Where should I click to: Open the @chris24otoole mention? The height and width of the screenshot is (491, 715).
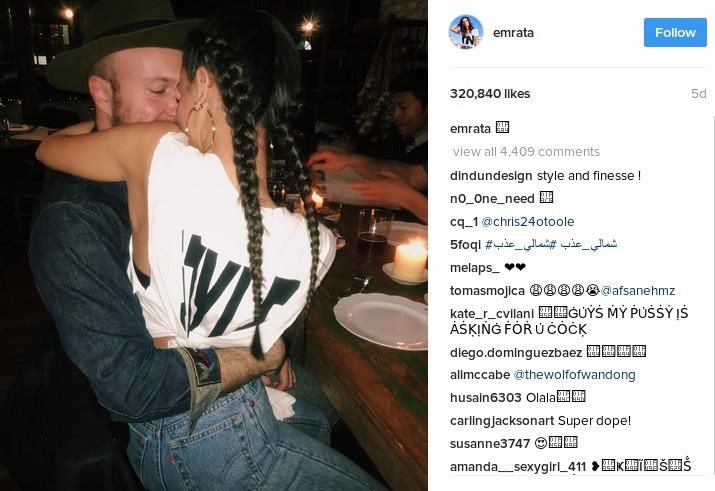(x=528, y=222)
